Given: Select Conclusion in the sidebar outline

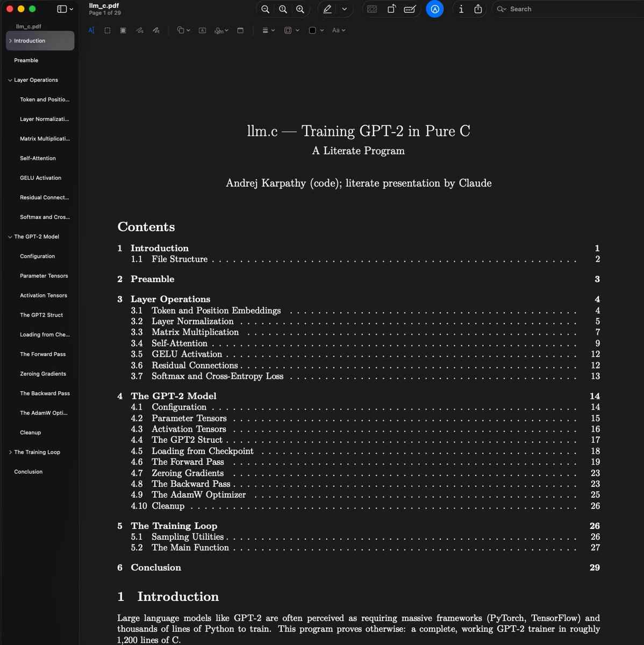Looking at the screenshot, I should (28, 472).
